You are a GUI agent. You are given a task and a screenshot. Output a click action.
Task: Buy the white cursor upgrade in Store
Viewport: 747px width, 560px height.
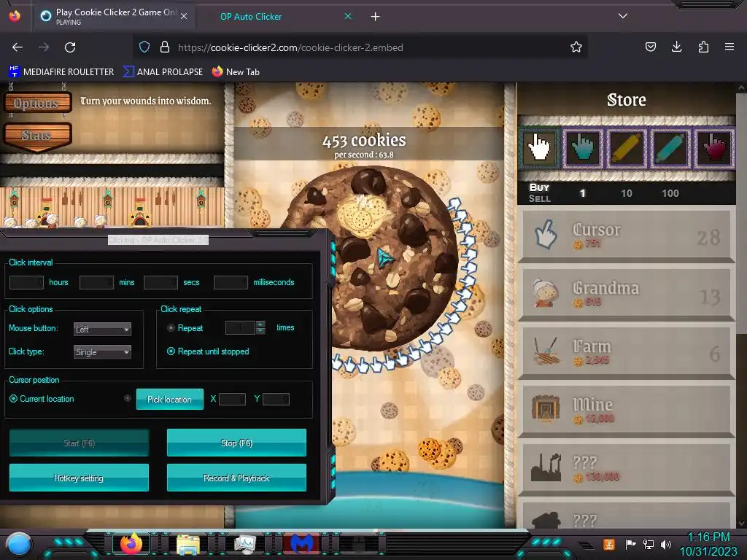pos(539,148)
